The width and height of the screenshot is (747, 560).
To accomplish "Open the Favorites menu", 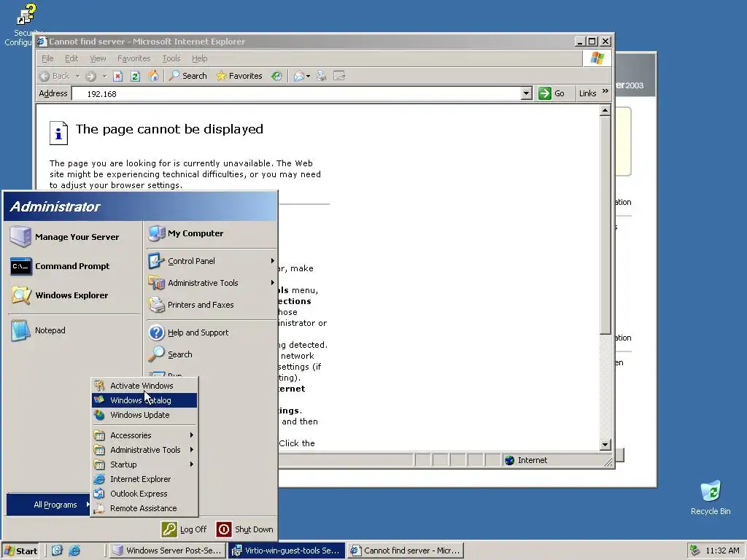I will pyautogui.click(x=134, y=58).
